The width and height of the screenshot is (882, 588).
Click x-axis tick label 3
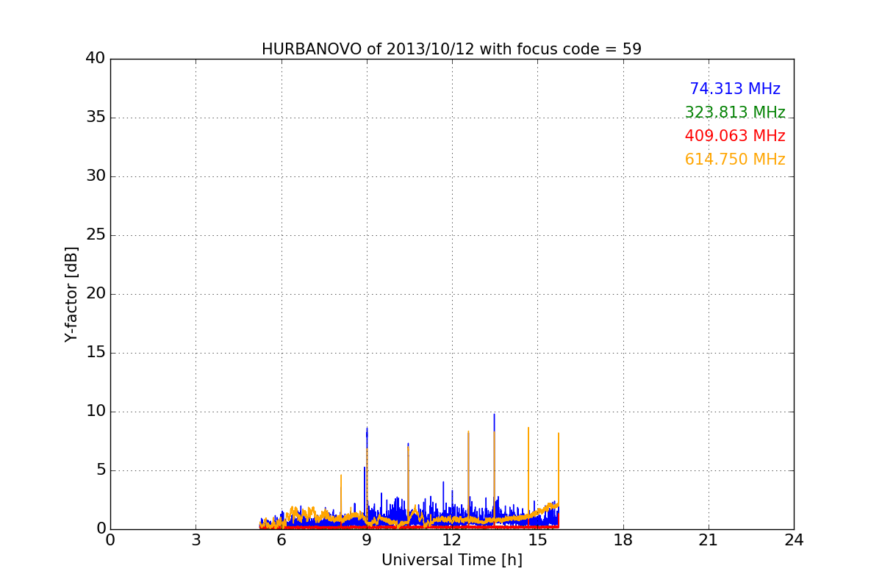point(196,540)
